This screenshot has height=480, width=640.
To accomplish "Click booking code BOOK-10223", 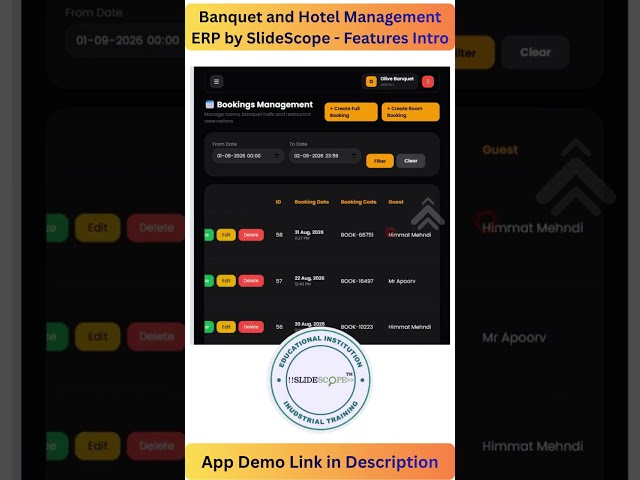I will click(357, 327).
